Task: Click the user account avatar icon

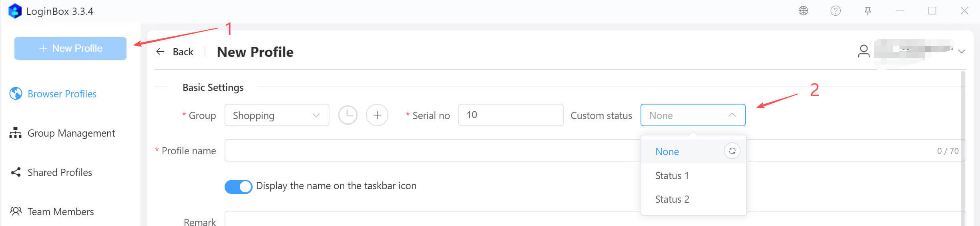Action: 864,51
